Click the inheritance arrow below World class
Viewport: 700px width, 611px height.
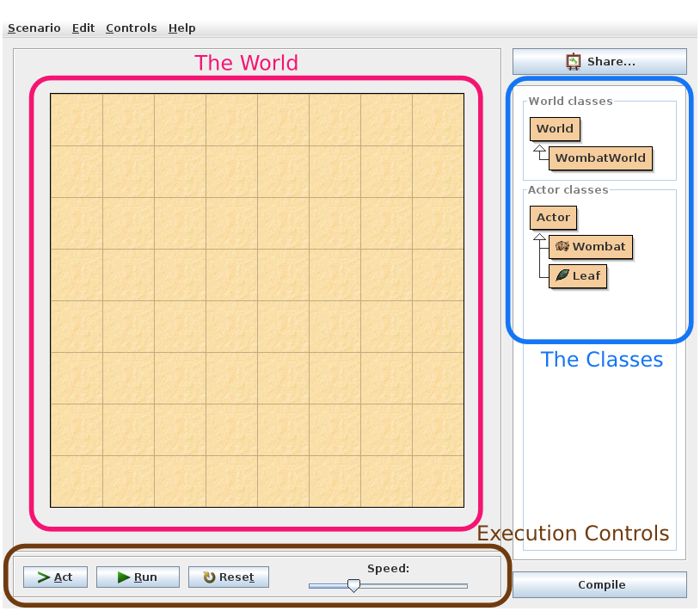tap(540, 150)
